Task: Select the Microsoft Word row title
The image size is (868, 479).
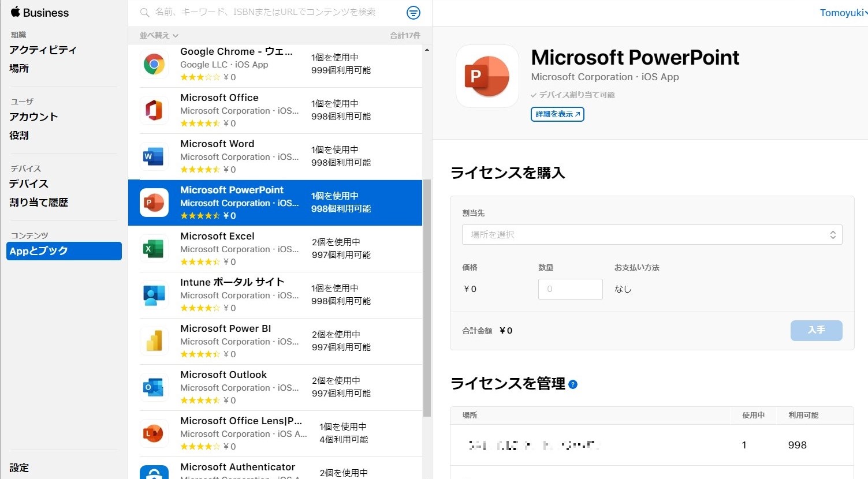Action: tap(217, 144)
